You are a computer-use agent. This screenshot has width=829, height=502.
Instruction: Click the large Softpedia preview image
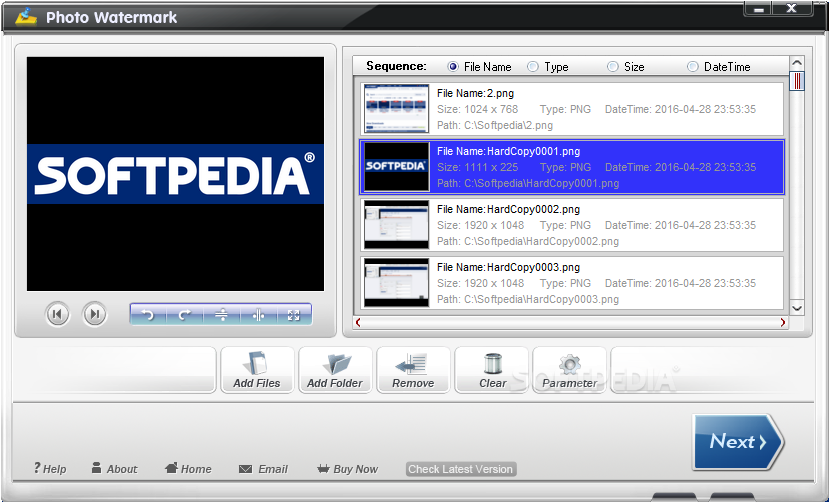[176, 174]
